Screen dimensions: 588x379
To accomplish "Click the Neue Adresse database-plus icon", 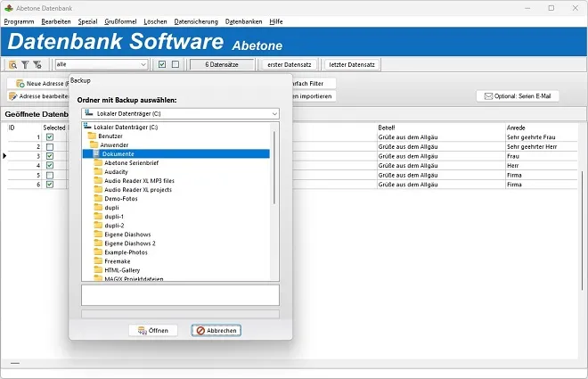I will pos(20,83).
